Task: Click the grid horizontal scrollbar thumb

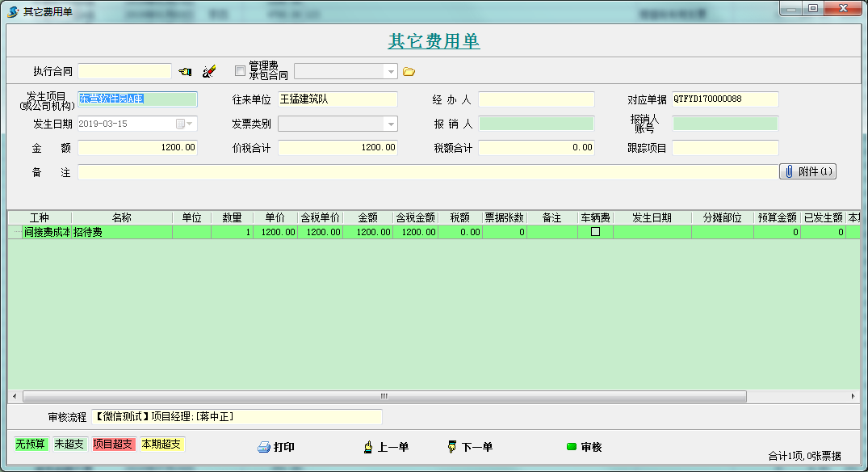Action: coord(384,396)
